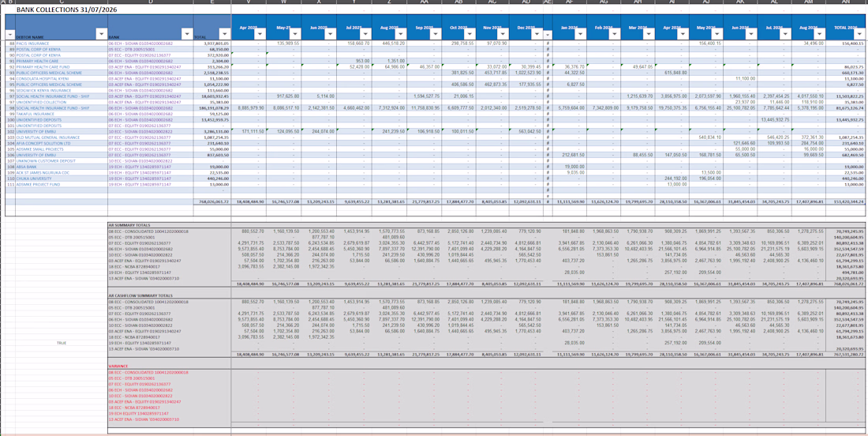
Task: Open the Nov 2025 filter dropdown
Action: click(x=503, y=34)
